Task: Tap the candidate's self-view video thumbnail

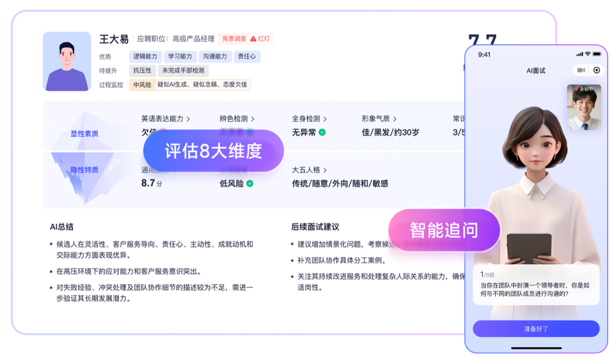Action: tap(584, 111)
